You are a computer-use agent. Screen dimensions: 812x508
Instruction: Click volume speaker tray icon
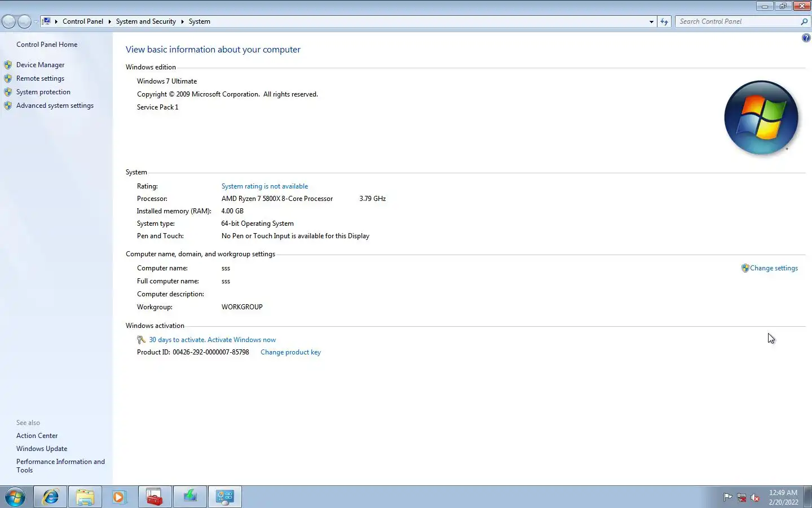point(755,497)
